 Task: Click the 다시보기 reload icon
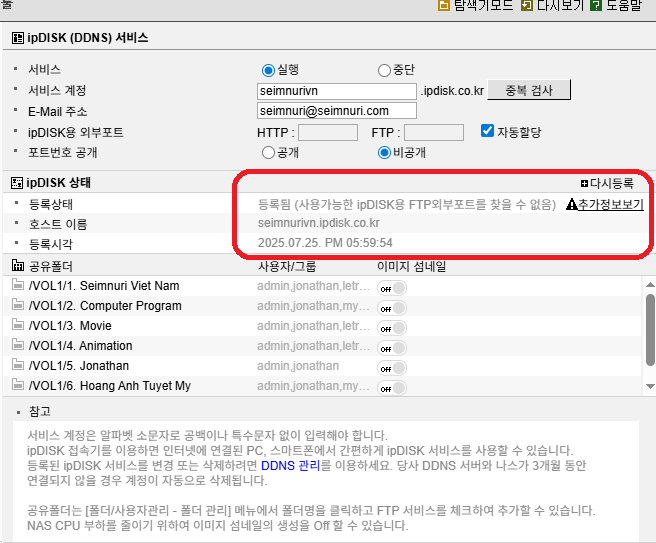527,5
